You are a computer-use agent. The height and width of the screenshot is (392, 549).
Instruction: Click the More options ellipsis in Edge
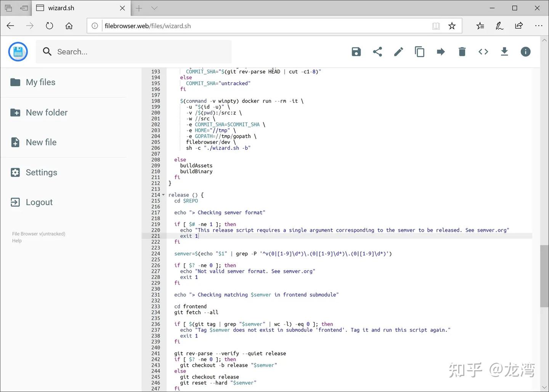[539, 26]
